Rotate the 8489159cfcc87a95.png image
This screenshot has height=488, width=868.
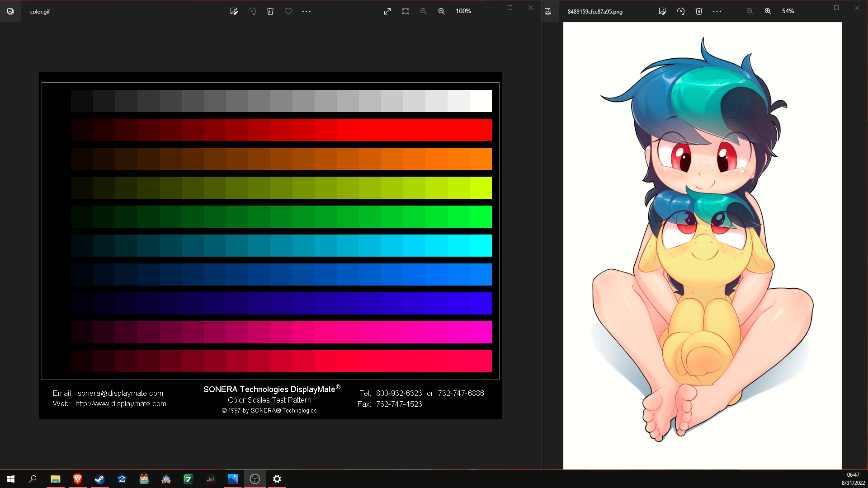pos(681,11)
